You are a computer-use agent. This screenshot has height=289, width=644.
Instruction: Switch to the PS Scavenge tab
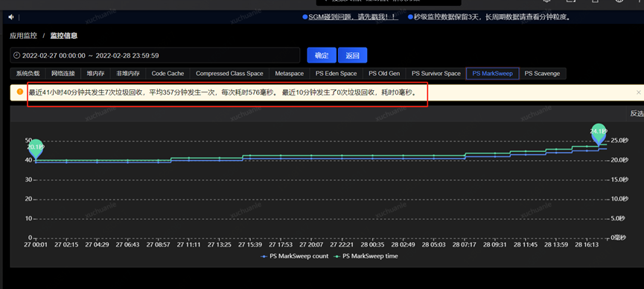(542, 74)
